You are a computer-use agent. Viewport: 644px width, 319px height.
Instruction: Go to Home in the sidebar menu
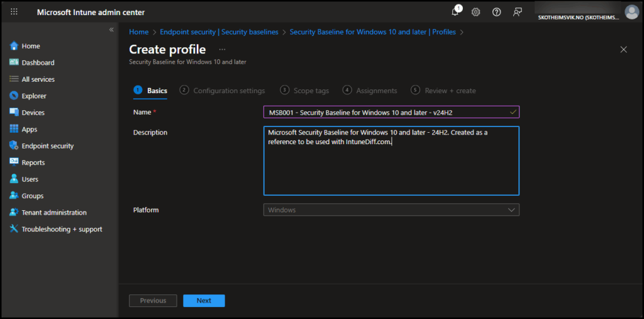(x=31, y=46)
